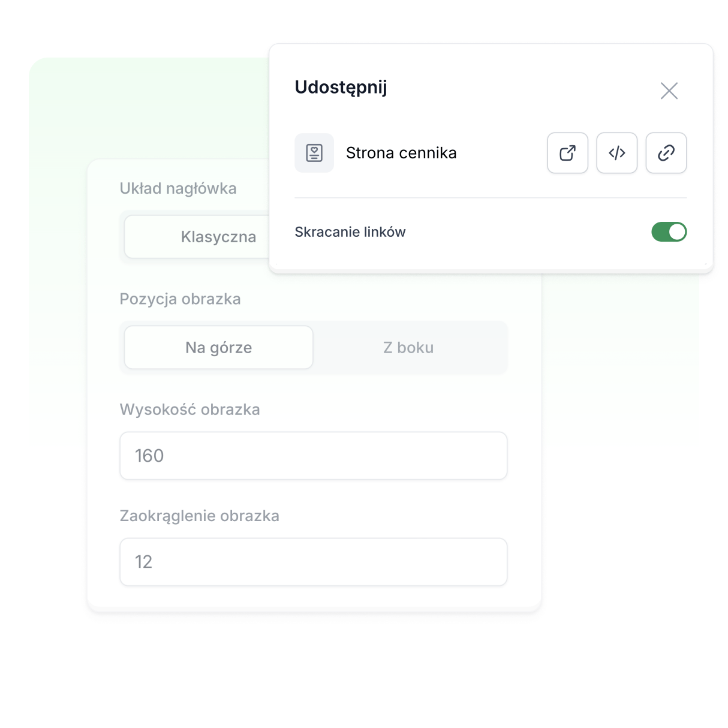
Task: Disable the Skracanie linków switch
Action: (x=669, y=231)
